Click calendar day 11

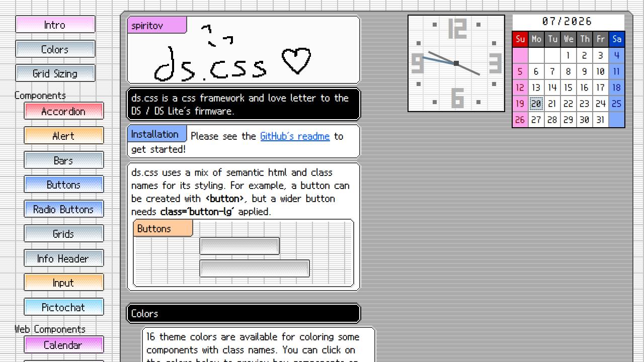[x=617, y=71]
